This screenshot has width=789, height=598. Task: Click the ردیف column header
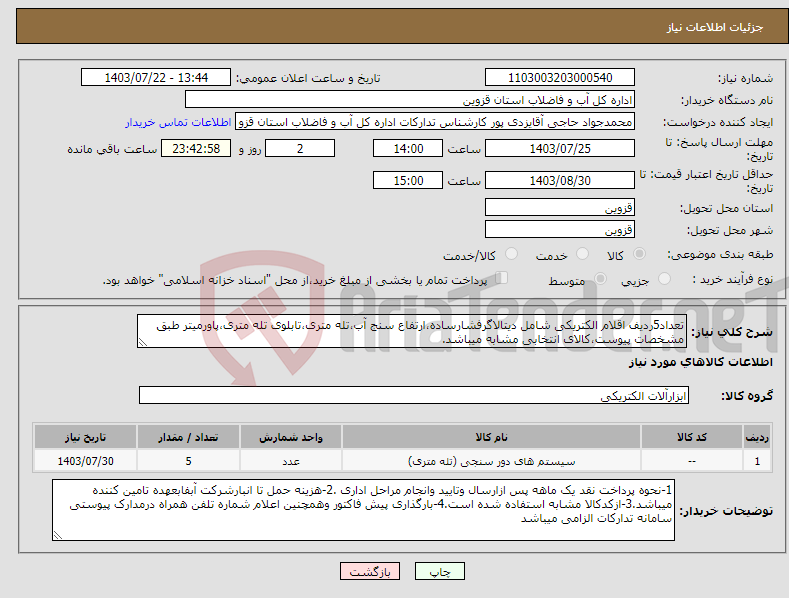click(757, 437)
